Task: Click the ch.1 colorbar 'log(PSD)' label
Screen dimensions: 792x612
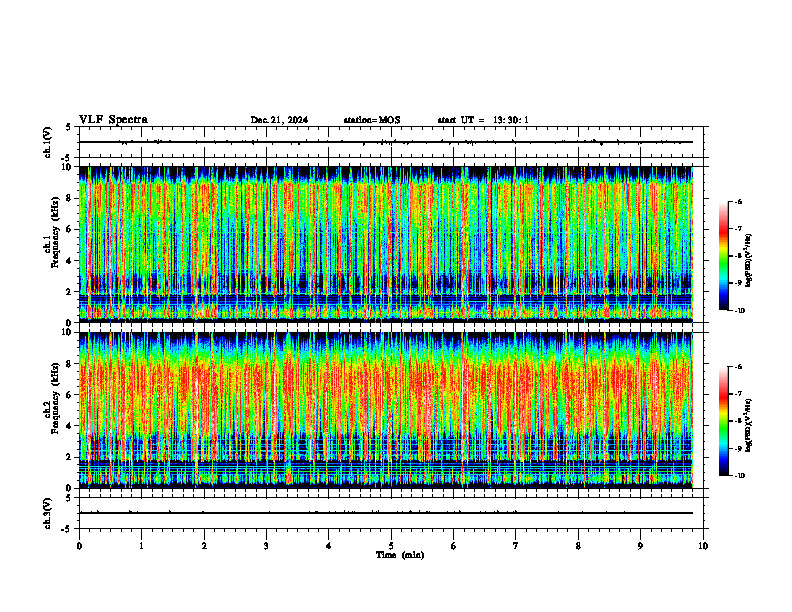Action: (749, 261)
